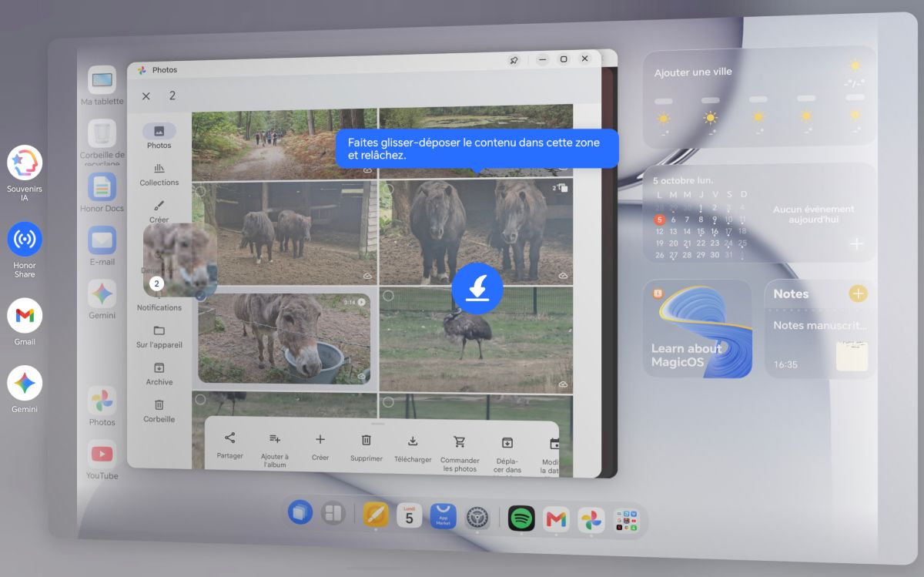The height and width of the screenshot is (577, 924).
Task: Open the Notes manuscrit note dated 16:35
Action: (x=821, y=345)
